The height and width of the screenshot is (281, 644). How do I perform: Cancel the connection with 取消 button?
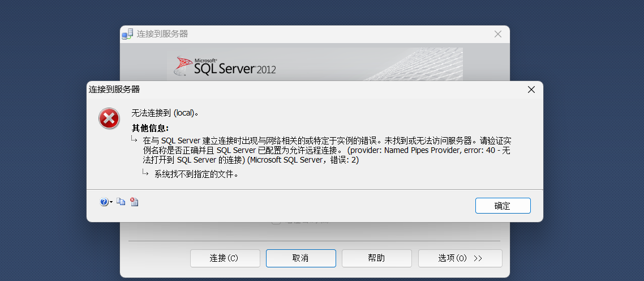tap(300, 258)
